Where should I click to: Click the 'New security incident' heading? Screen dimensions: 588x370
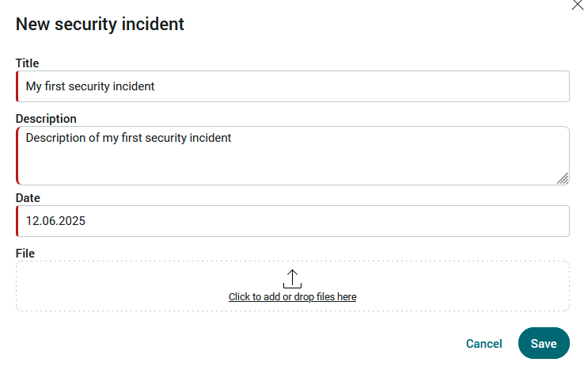tap(100, 25)
